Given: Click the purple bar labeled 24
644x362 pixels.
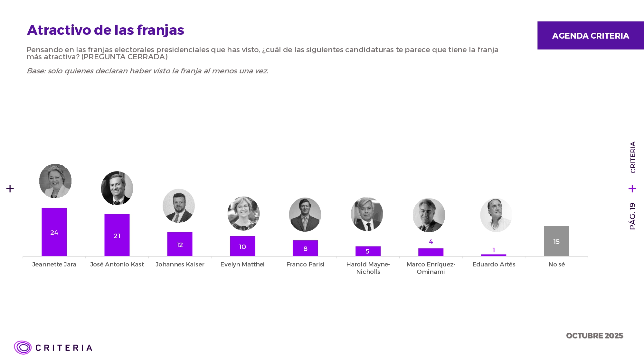Looking at the screenshot, I should pyautogui.click(x=54, y=232).
